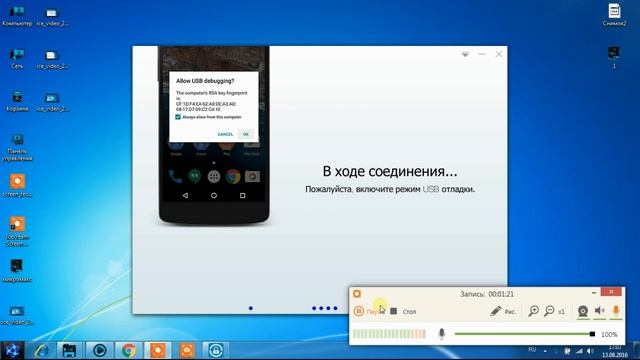Minimize the recorder panel

(594, 292)
